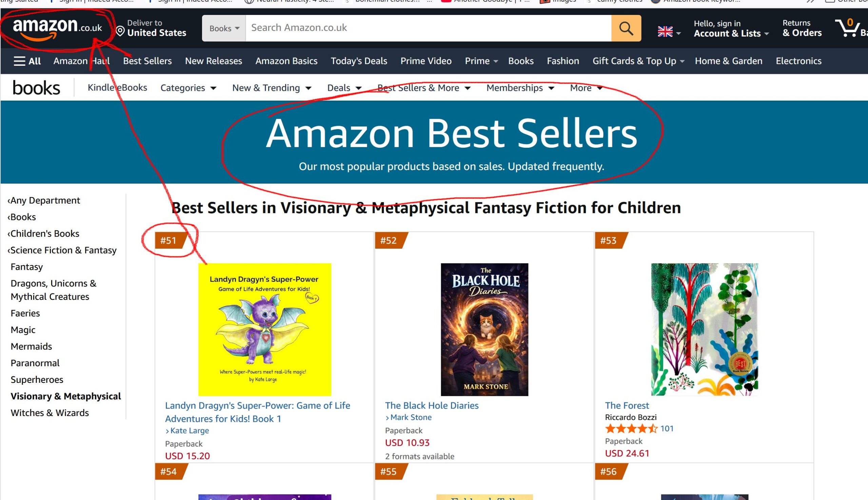Screen dimensions: 868x500
Task: Click The Forest star rating
Action: (x=631, y=429)
